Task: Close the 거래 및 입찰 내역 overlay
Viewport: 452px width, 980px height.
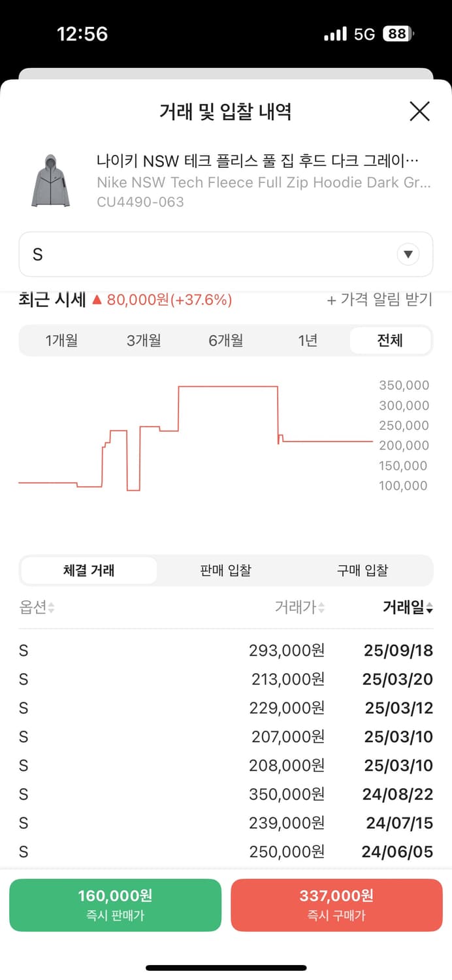Action: point(419,111)
